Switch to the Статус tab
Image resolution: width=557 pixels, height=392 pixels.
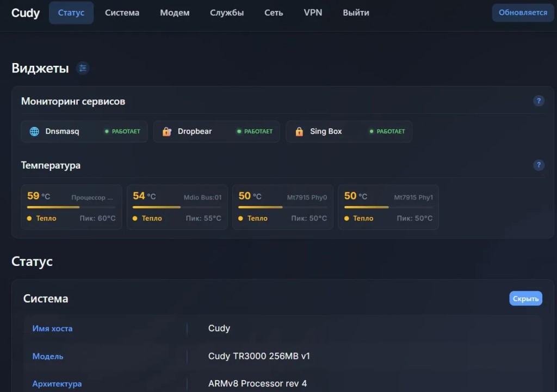(71, 13)
